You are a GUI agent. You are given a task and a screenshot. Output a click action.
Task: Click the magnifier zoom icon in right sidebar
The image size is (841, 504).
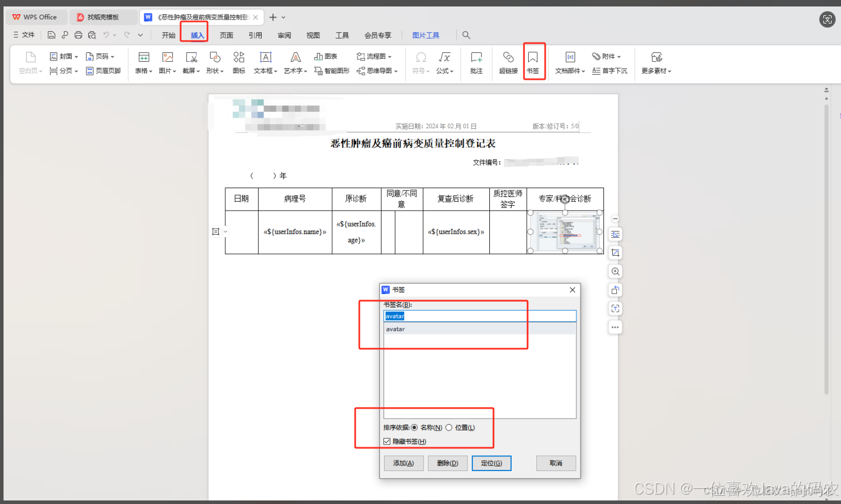(x=615, y=271)
